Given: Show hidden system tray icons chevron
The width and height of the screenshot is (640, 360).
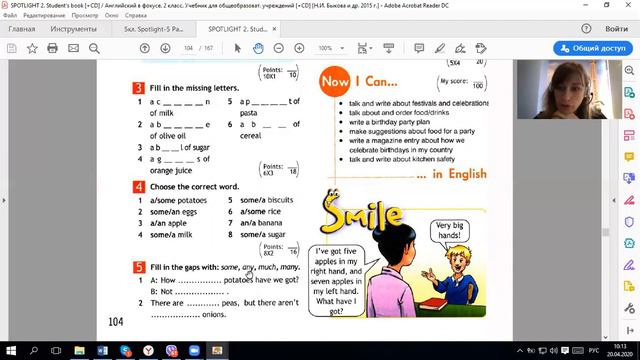Looking at the screenshot, I should point(520,351).
